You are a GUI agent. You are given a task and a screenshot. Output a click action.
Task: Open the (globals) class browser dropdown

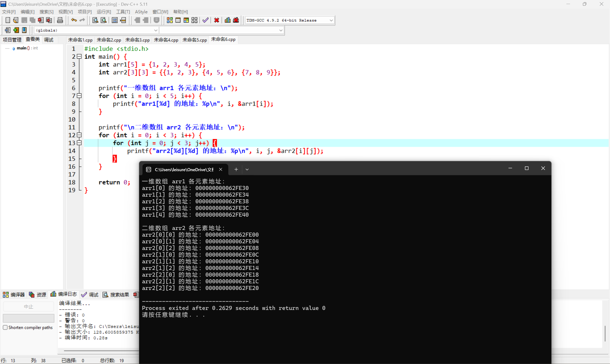(x=156, y=30)
